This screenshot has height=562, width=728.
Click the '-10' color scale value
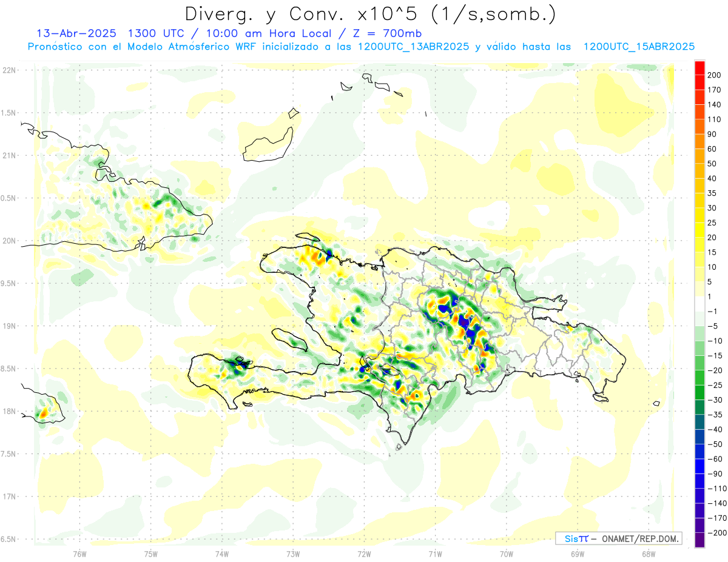(715, 341)
